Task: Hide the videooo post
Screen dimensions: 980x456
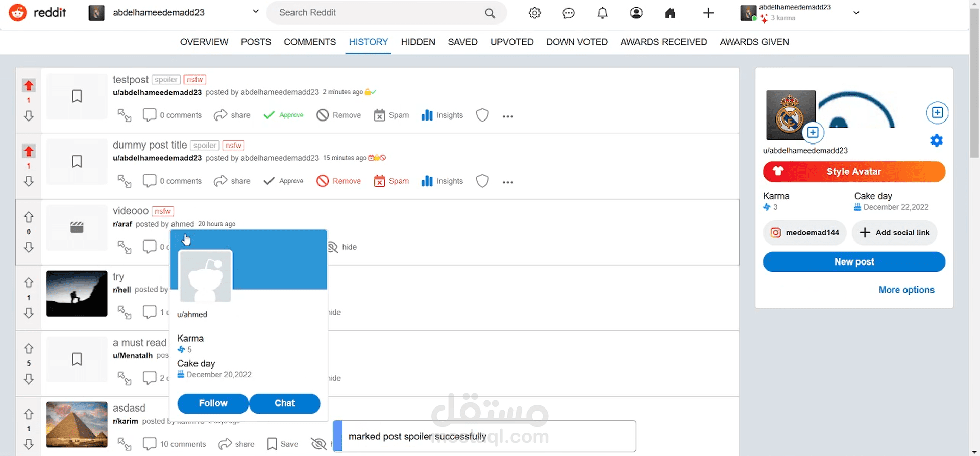Action: [x=342, y=247]
